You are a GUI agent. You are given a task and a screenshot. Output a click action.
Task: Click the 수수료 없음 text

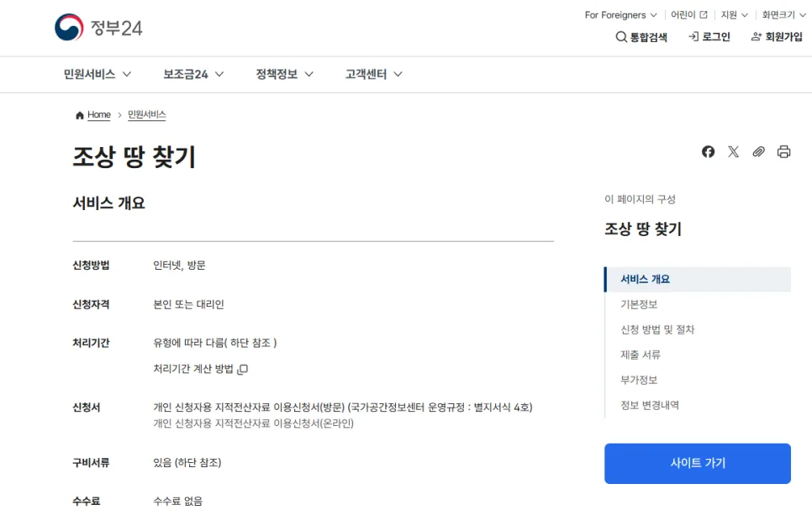177,501
